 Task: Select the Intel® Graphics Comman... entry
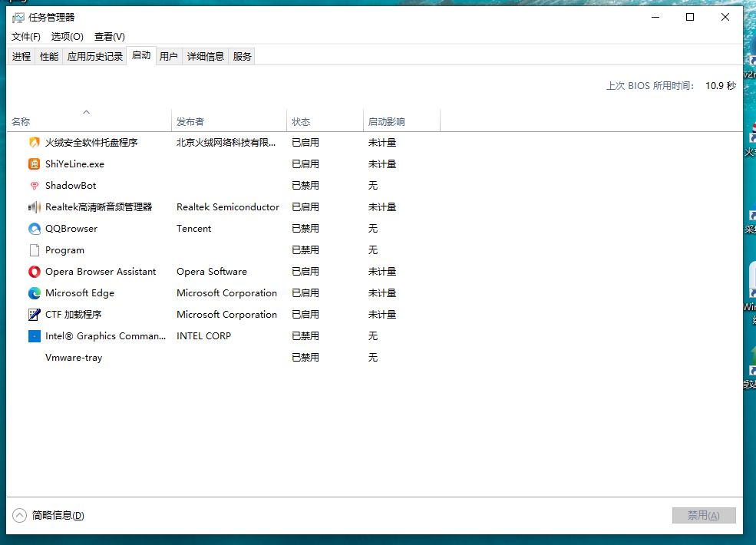click(105, 336)
